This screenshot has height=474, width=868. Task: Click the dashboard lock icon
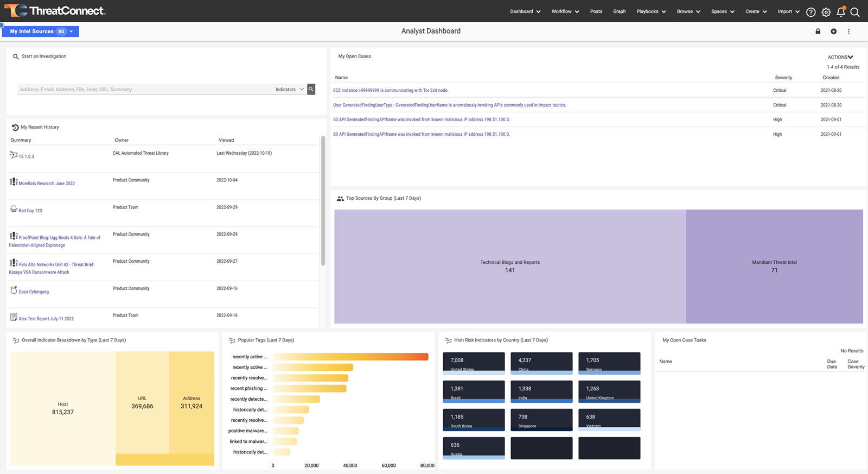pos(818,31)
